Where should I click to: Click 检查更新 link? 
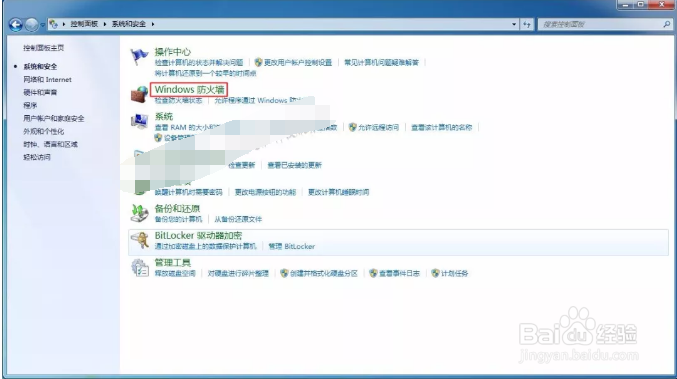pos(241,165)
